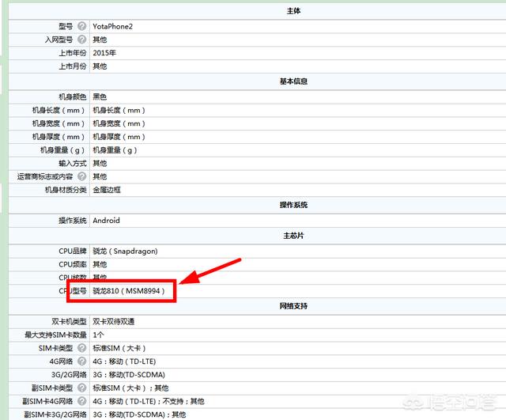Select the 网络支持 section header
The image size is (506, 420).
coord(293,306)
